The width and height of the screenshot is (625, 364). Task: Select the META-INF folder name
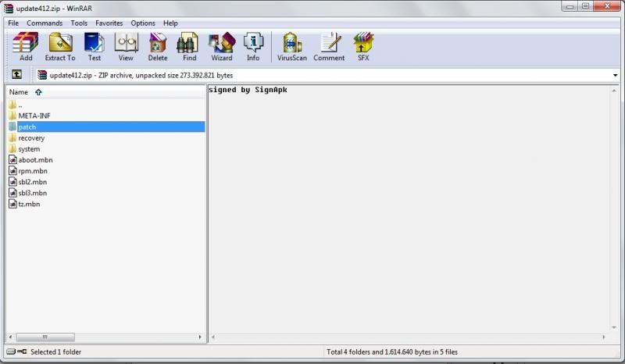[34, 116]
